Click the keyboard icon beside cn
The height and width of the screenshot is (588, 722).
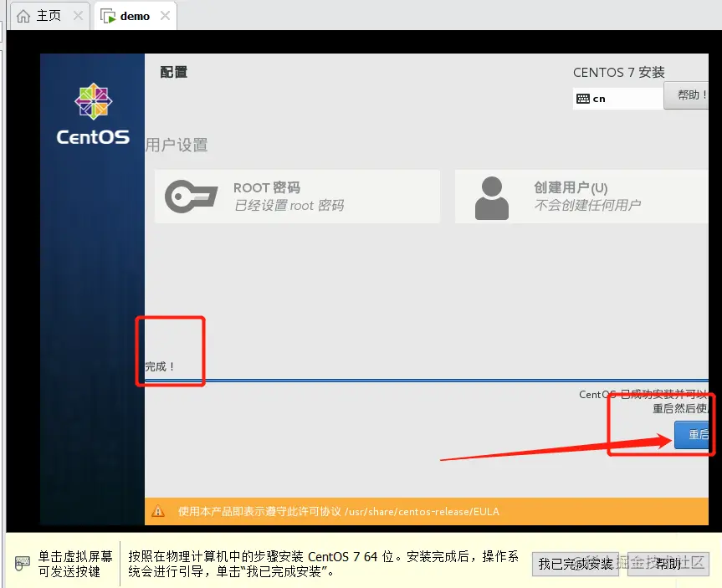pos(582,99)
